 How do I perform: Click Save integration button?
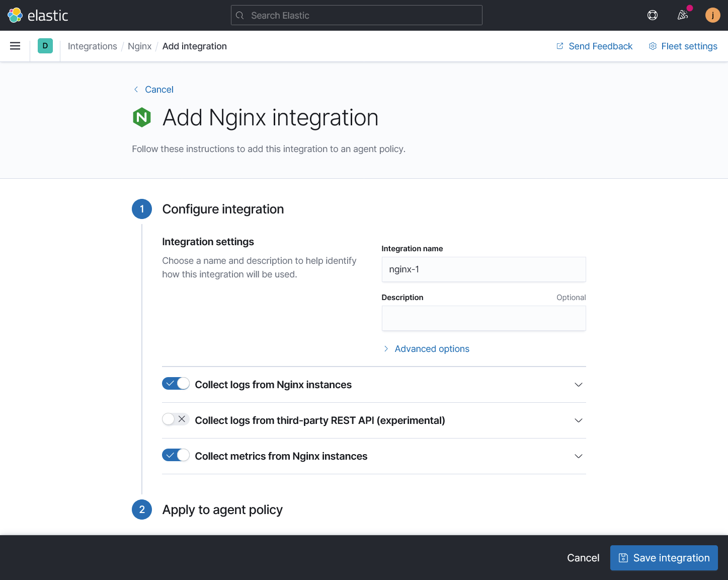[x=664, y=558]
